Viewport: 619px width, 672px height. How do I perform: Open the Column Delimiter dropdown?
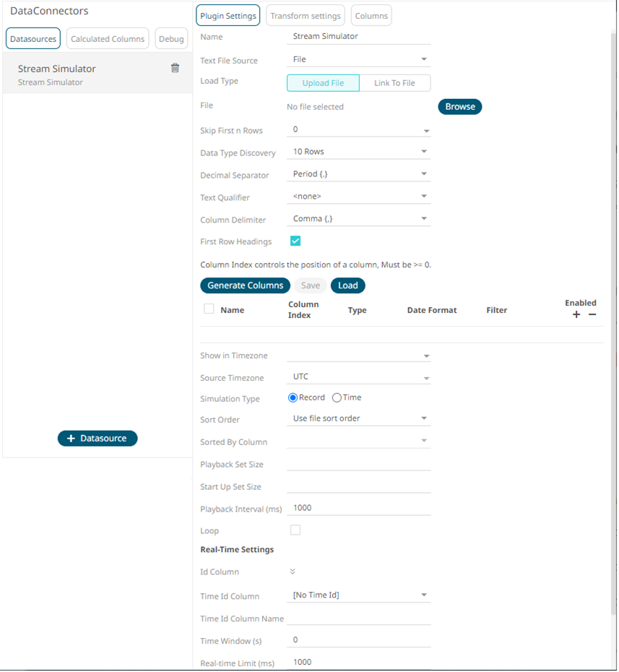point(358,218)
